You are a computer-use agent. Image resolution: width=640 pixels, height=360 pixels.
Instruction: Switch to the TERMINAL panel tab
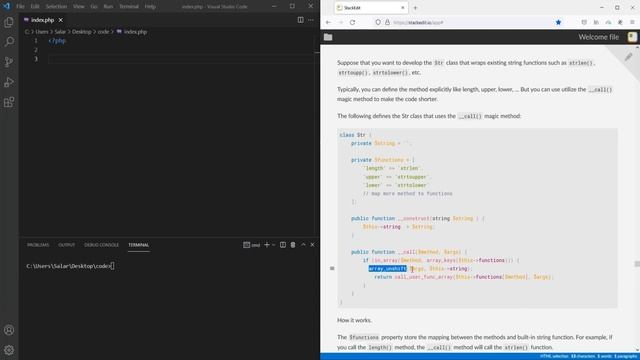click(139, 245)
